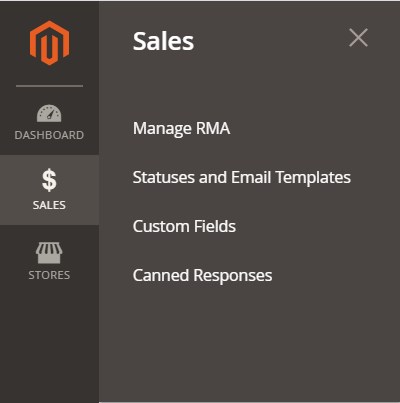Open Manage RMA
This screenshot has height=403, width=400.
(181, 129)
